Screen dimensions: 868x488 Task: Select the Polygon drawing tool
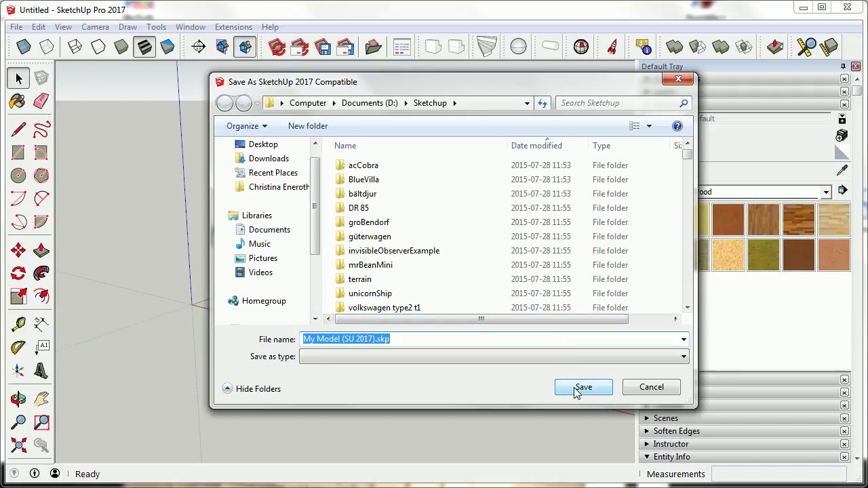[x=41, y=176]
